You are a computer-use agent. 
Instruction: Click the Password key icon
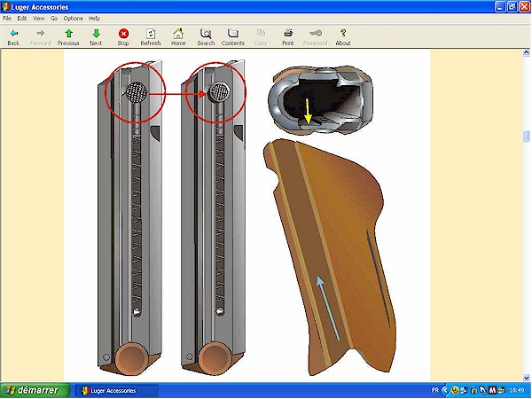coord(315,37)
